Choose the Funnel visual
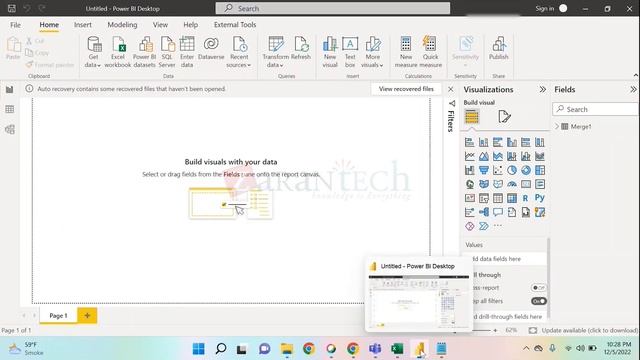 click(484, 170)
